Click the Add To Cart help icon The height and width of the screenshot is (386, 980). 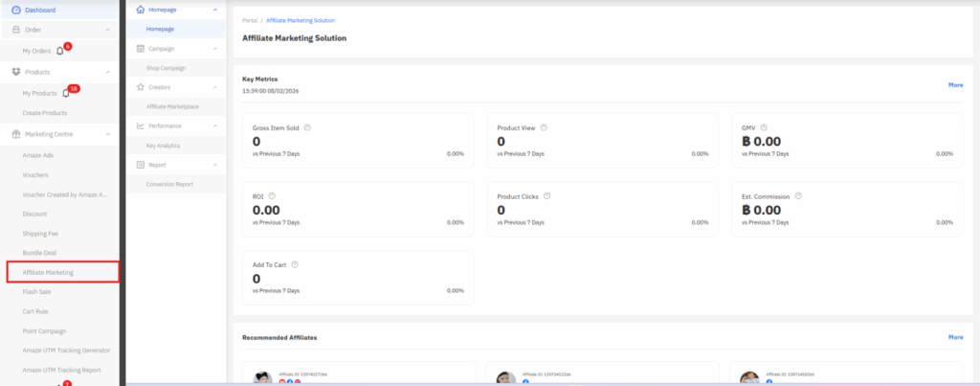pos(294,265)
